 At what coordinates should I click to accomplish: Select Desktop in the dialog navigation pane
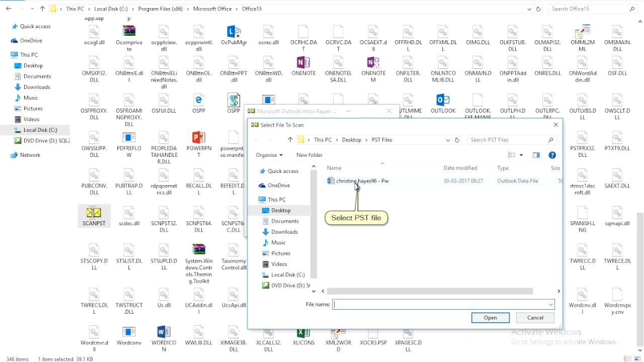pyautogui.click(x=281, y=210)
